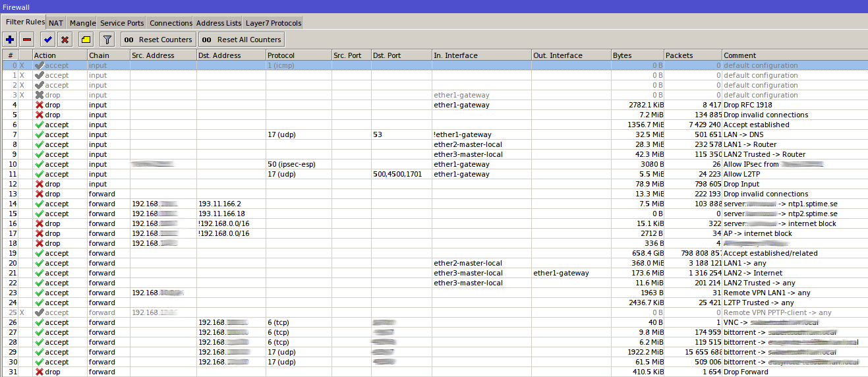Sort by the # column header
868x377 pixels.
tap(10, 55)
